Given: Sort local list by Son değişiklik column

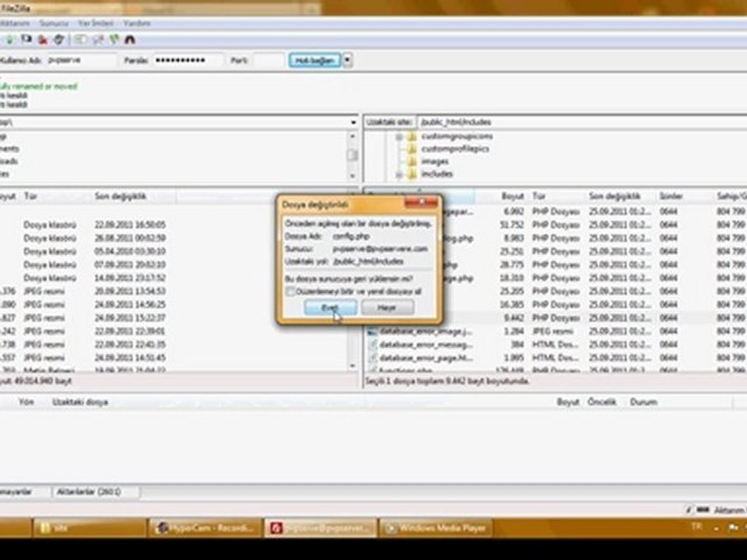Looking at the screenshot, I should [120, 196].
